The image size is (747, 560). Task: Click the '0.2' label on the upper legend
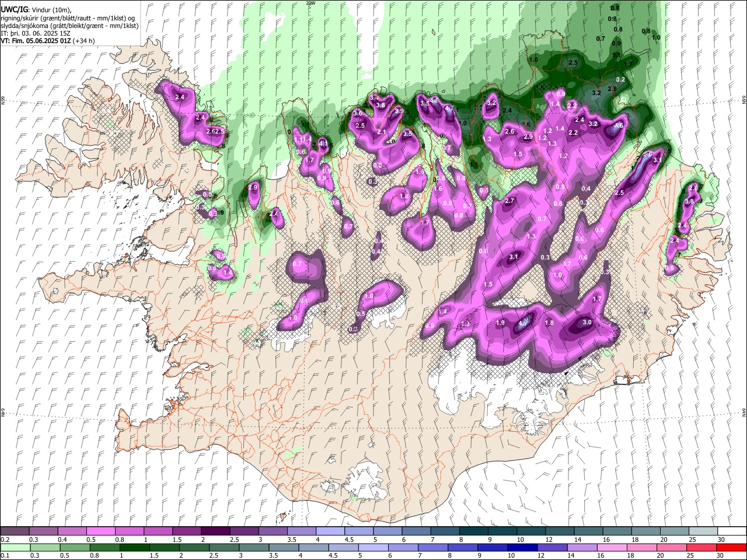click(5, 540)
